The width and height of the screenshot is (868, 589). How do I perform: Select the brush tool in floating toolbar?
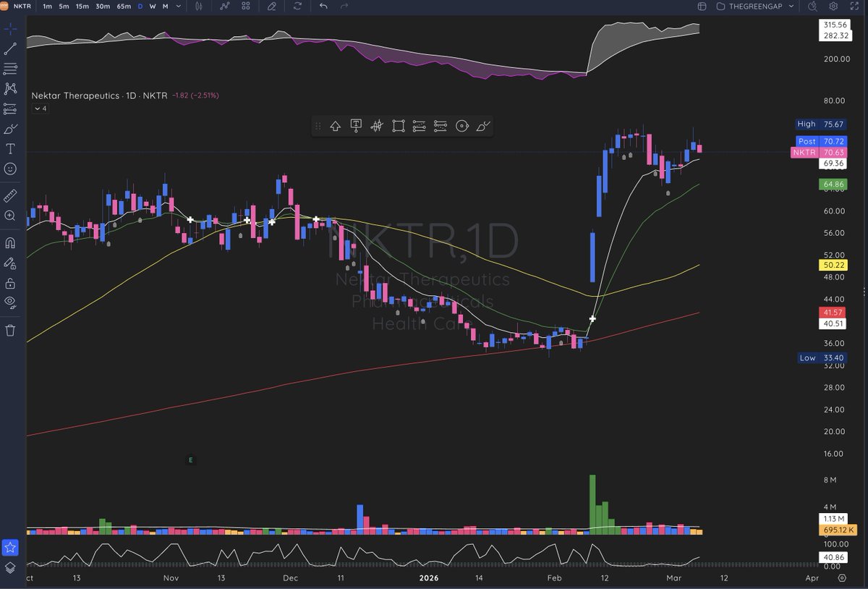pos(483,126)
